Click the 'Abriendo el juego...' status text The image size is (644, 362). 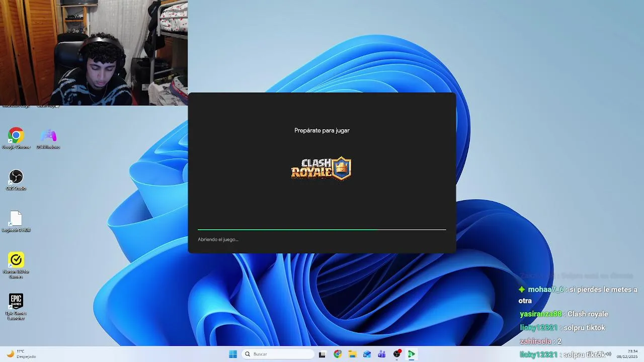218,239
